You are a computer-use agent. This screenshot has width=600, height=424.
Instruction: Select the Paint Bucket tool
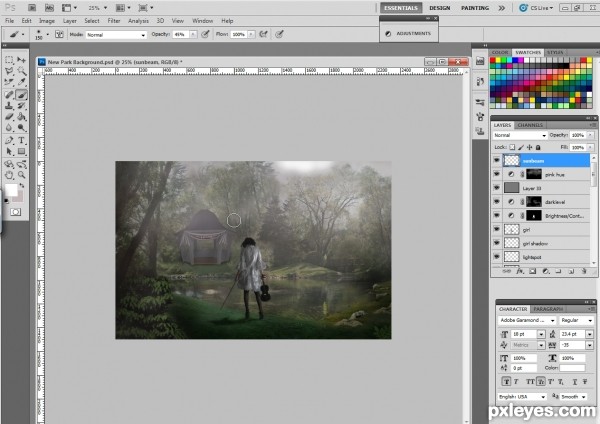pyautogui.click(x=21, y=117)
